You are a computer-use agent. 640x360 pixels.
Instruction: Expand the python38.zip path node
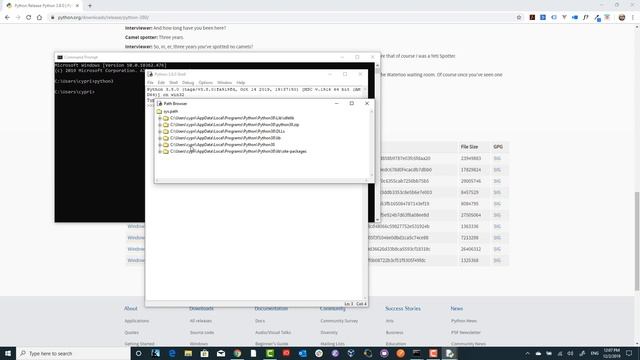160,124
